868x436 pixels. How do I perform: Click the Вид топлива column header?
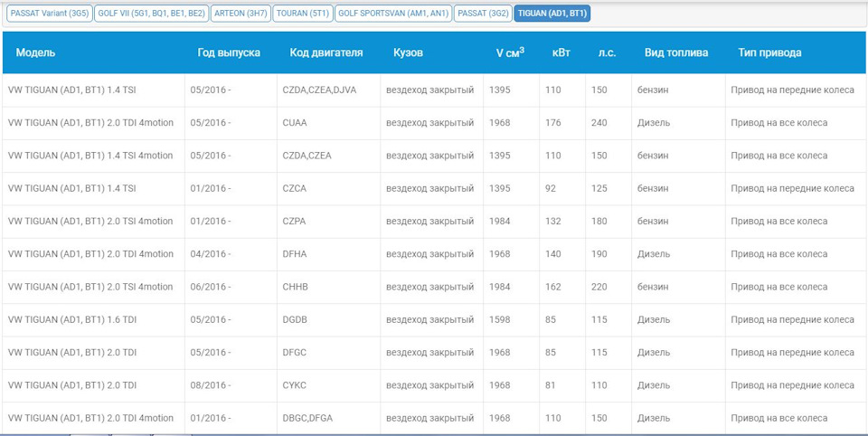pyautogui.click(x=676, y=53)
